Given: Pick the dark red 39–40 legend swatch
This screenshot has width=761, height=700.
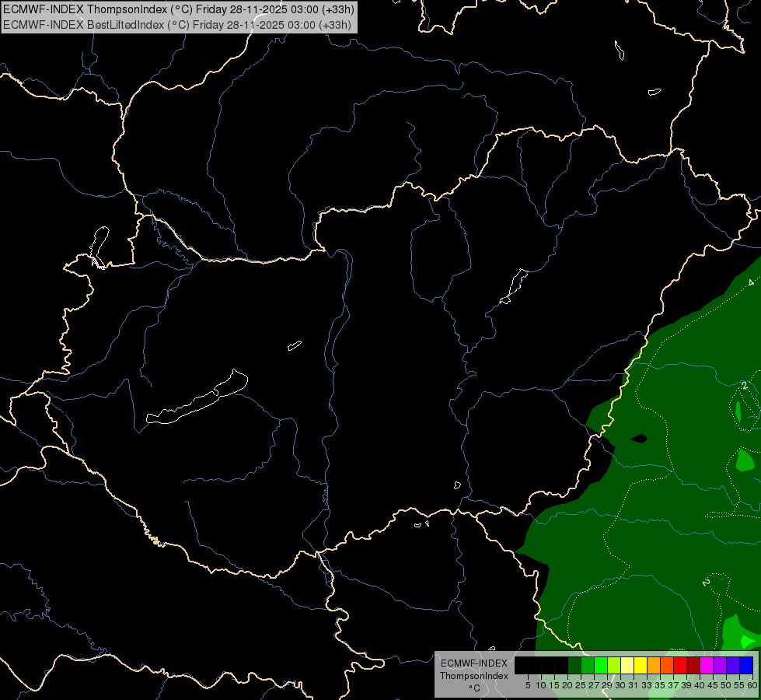Looking at the screenshot, I should coord(693,666).
